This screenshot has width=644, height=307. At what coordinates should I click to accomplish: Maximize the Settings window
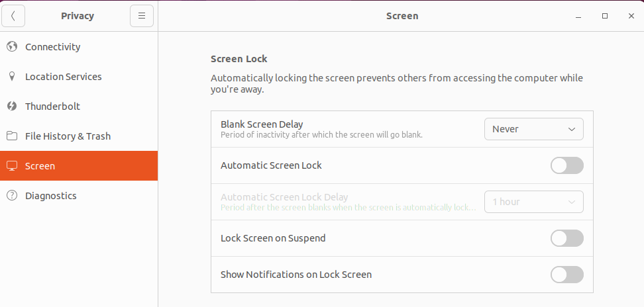pyautogui.click(x=605, y=16)
